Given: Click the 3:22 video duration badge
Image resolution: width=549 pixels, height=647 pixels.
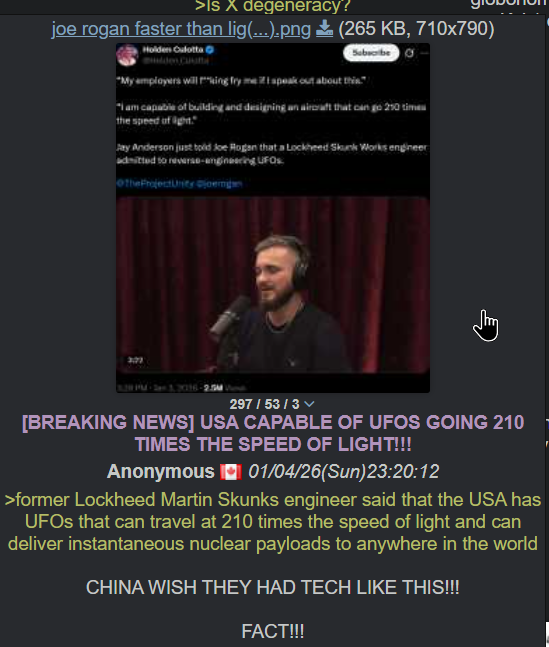Looking at the screenshot, I should coord(135,360).
